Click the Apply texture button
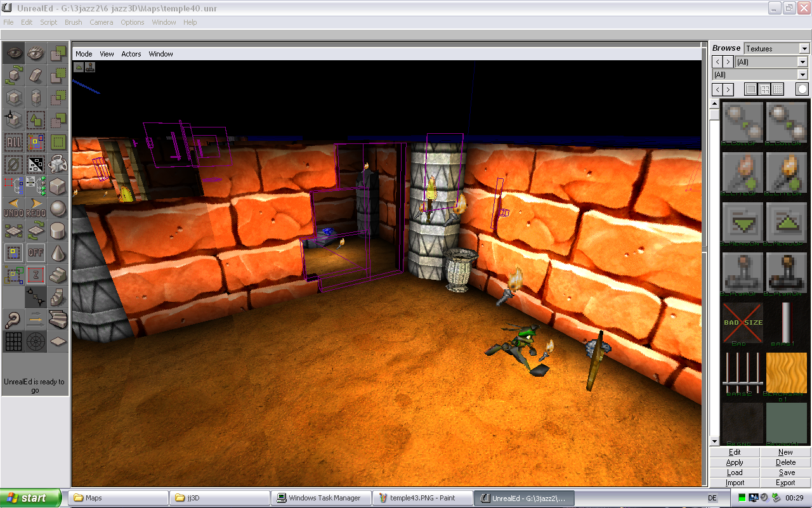 pyautogui.click(x=735, y=462)
